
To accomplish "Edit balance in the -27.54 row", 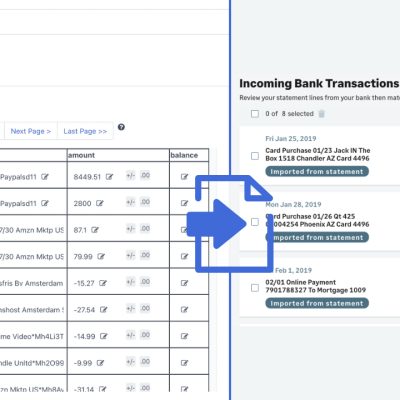I will (x=184, y=310).
